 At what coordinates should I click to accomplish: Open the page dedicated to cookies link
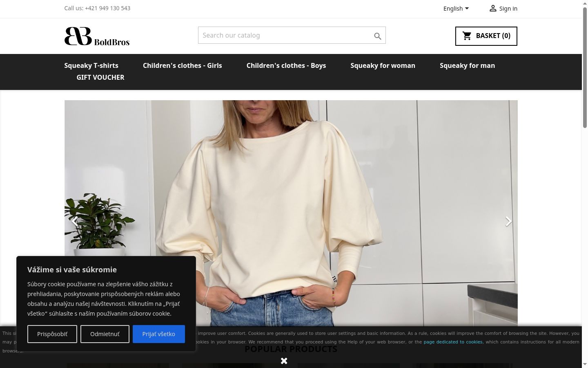pyautogui.click(x=453, y=342)
